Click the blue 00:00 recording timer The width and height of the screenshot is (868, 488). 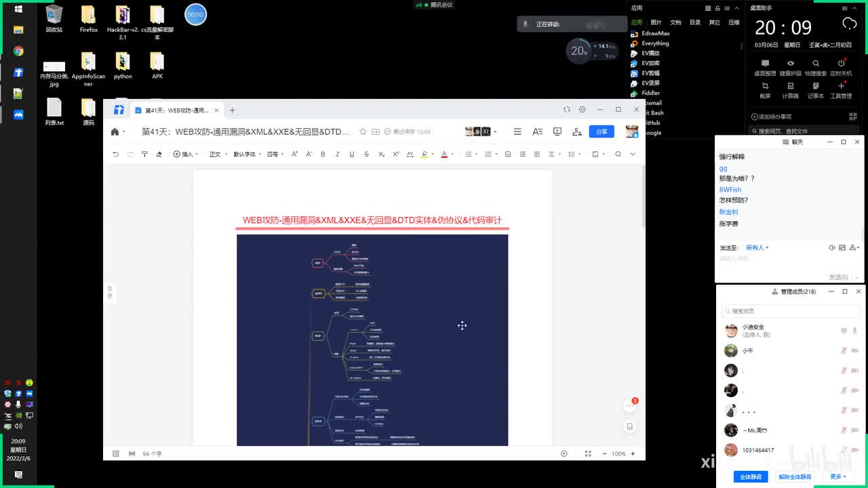195,14
